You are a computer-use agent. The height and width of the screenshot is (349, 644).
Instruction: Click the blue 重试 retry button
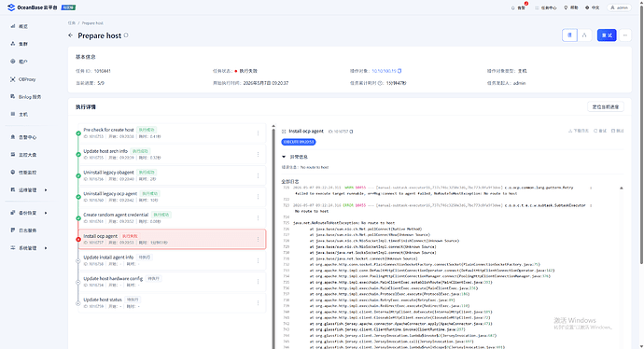coord(607,35)
